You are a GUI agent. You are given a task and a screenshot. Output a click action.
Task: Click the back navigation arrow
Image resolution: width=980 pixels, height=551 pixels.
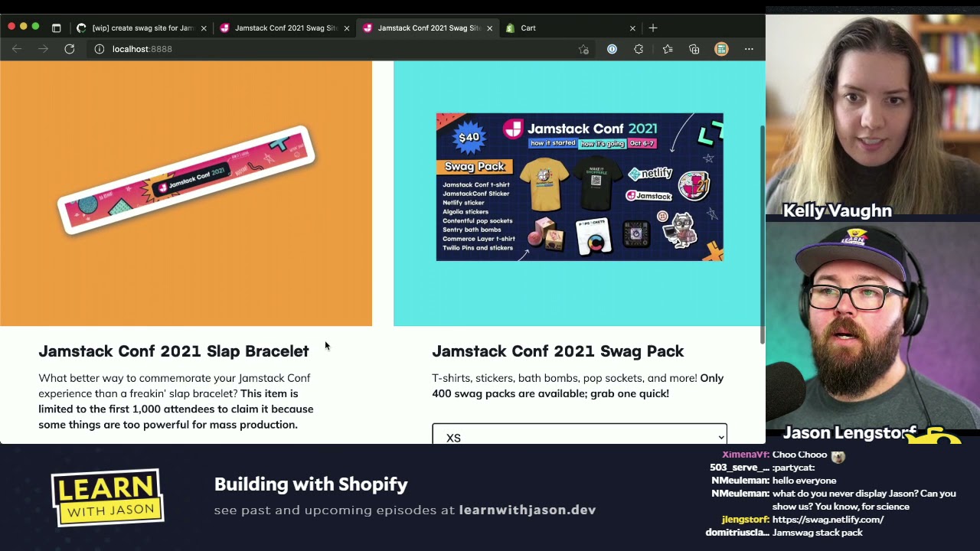17,49
